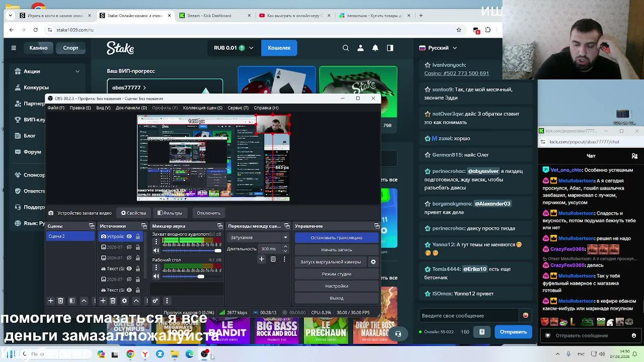Open emoji picker in Kick chat popout
The height and width of the screenshot is (362, 644).
634,335
